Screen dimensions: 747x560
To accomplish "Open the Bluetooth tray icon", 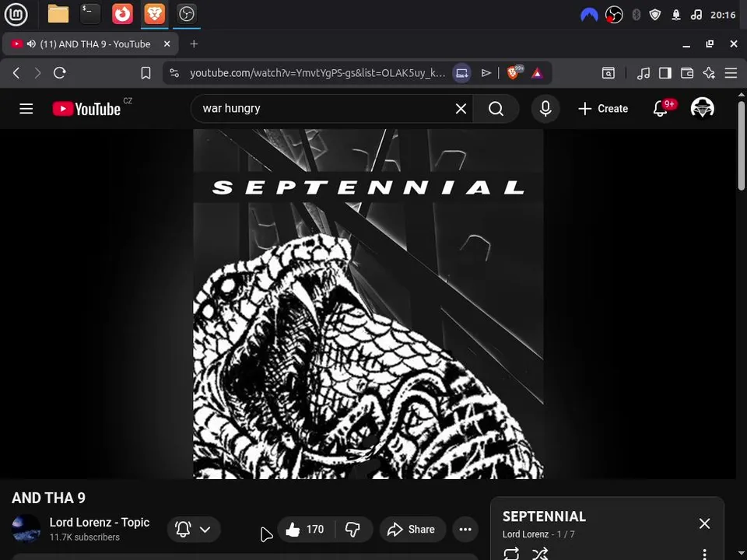I will 636,15.
